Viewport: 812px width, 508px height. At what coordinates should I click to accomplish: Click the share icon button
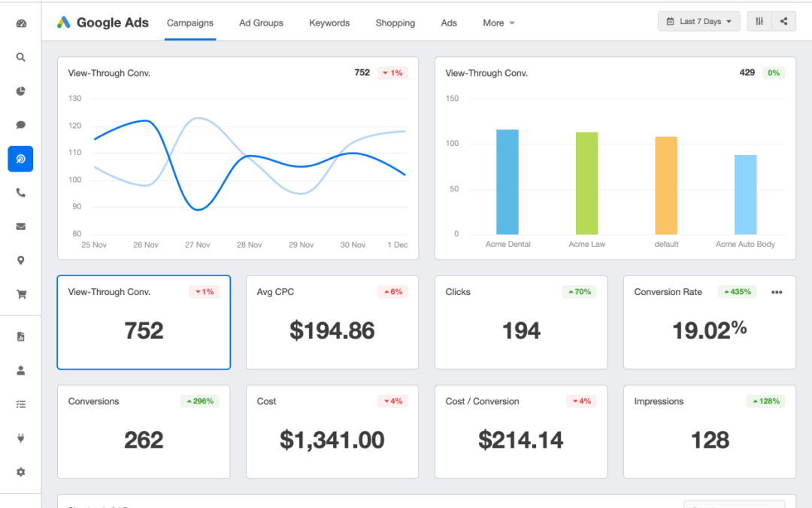(783, 22)
